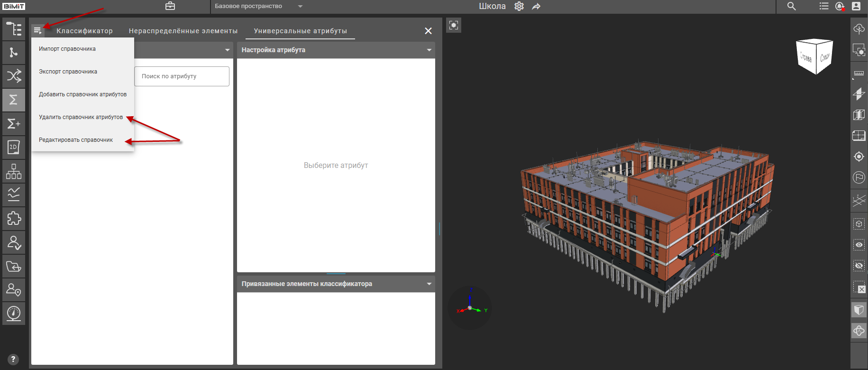Viewport: 868px width, 370px height.
Task: Click the 3D view orientation cube
Action: (x=815, y=56)
